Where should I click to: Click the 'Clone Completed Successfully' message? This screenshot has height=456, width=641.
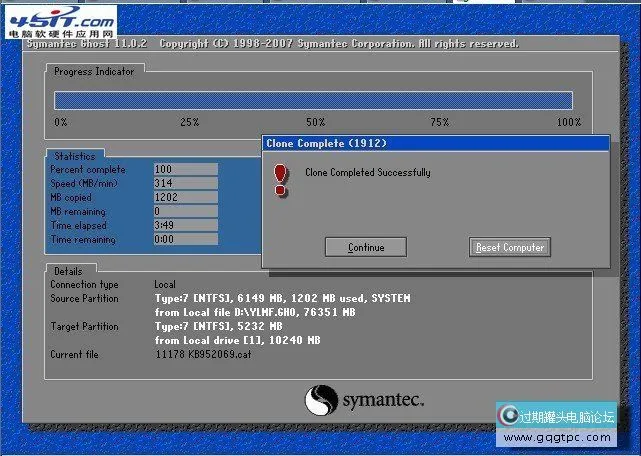(x=368, y=172)
